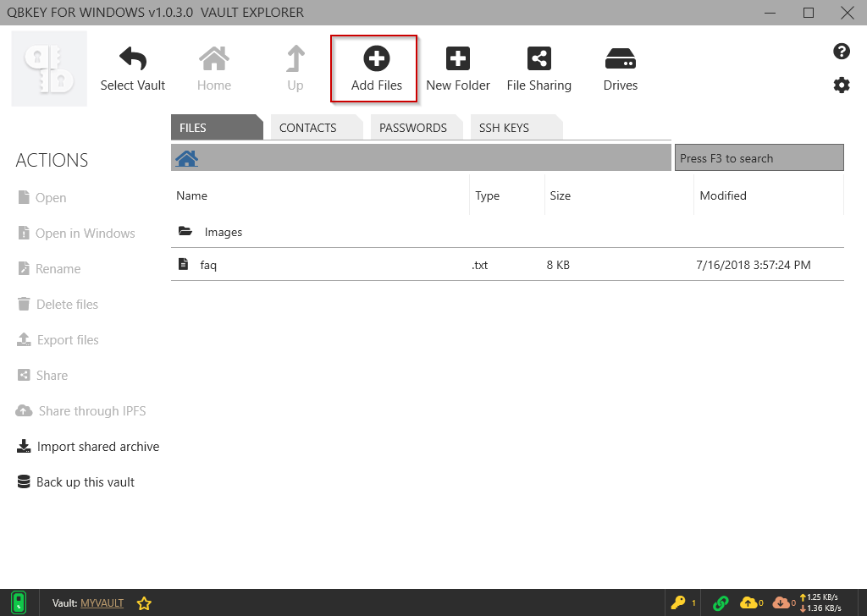This screenshot has width=867, height=616.
Task: Select the faq file name
Action: click(x=208, y=265)
